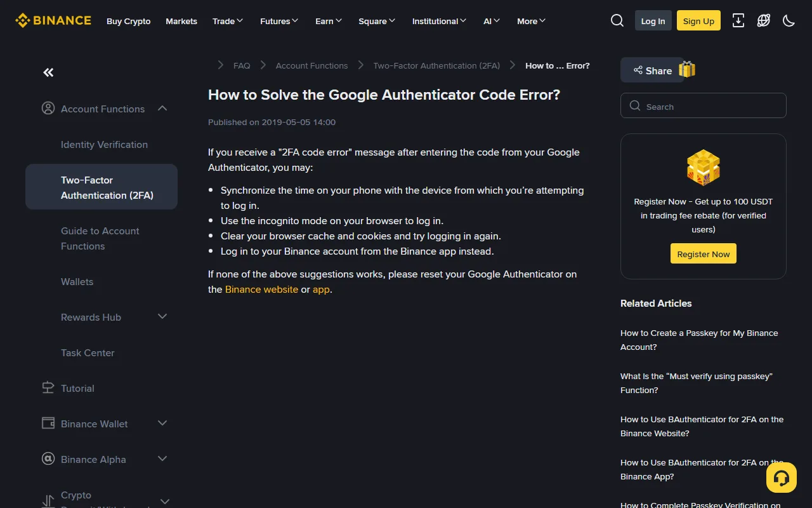Toggle dark mode moon icon

(789, 20)
